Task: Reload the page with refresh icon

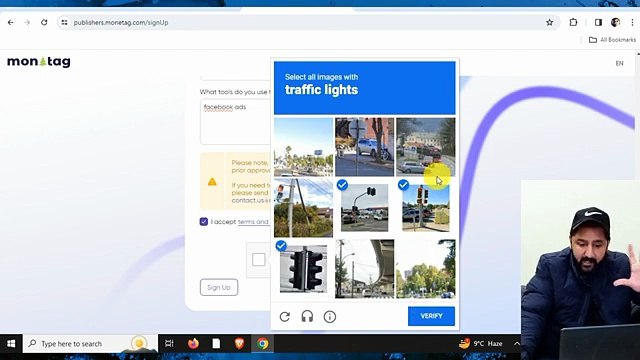Action: (44, 22)
